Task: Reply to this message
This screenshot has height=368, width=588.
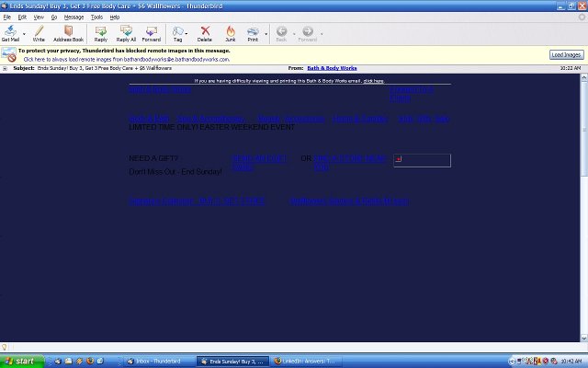Action: pyautogui.click(x=100, y=33)
